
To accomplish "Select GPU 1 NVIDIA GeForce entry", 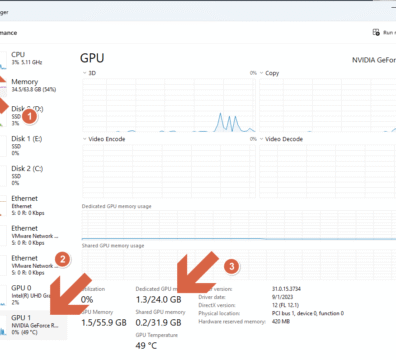I will pyautogui.click(x=33, y=325).
